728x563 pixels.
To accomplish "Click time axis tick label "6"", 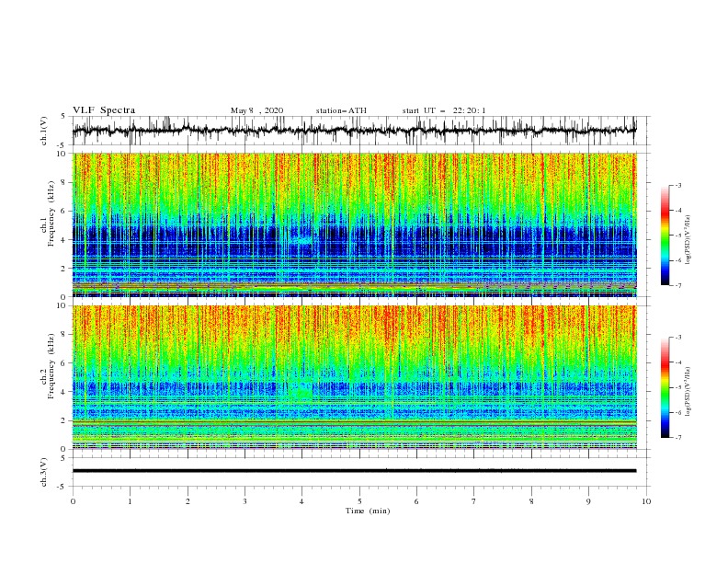I will pyautogui.click(x=416, y=501).
